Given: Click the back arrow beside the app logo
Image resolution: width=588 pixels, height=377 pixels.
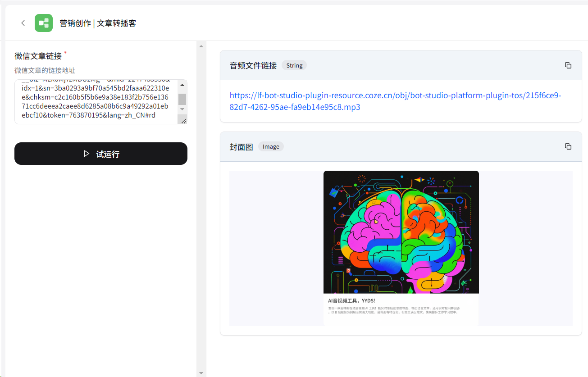Looking at the screenshot, I should click(23, 23).
